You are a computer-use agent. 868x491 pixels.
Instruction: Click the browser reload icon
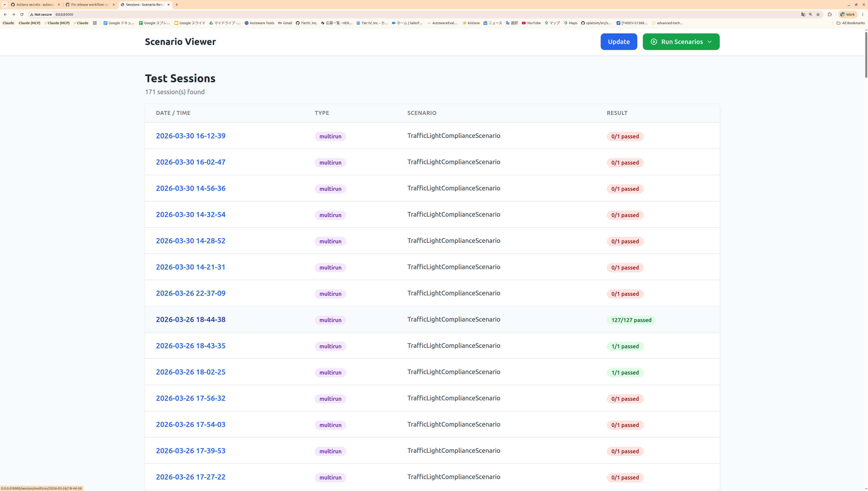(x=22, y=15)
